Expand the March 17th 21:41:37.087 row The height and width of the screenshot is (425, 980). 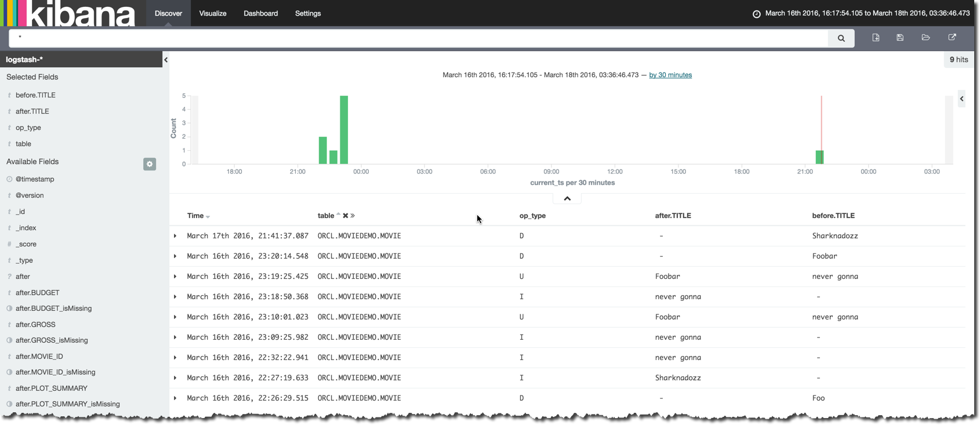click(x=175, y=236)
